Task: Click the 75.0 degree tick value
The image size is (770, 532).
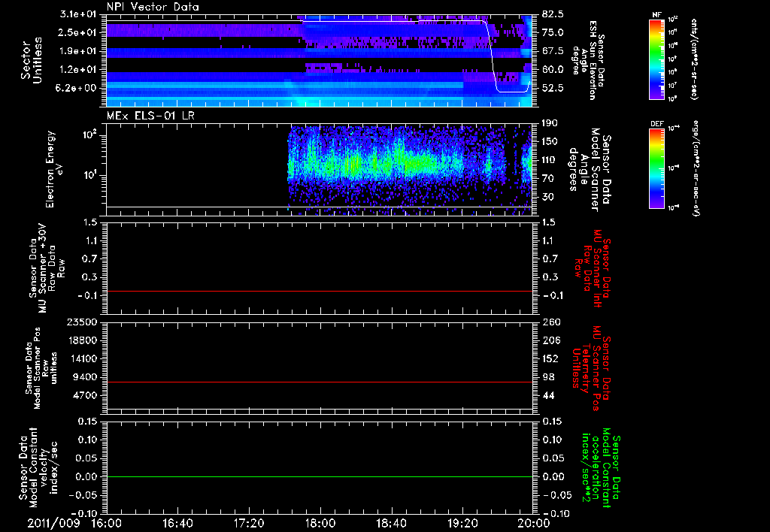Action: (553, 32)
